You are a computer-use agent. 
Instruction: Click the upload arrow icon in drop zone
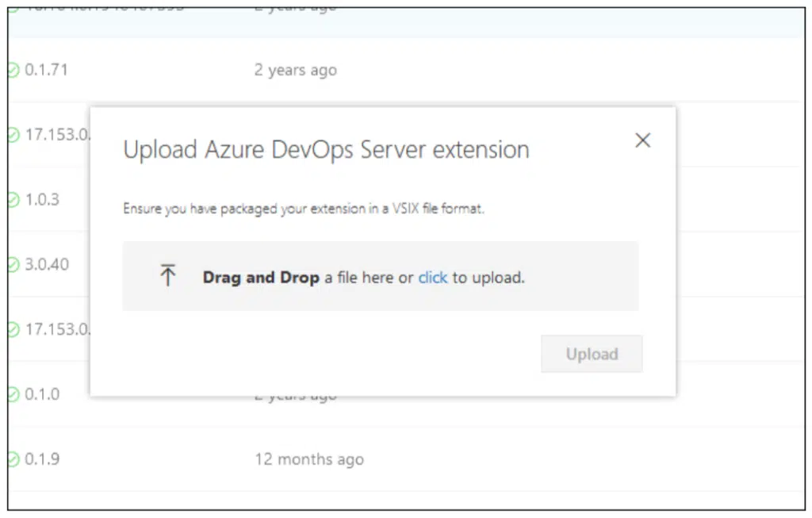(x=167, y=276)
